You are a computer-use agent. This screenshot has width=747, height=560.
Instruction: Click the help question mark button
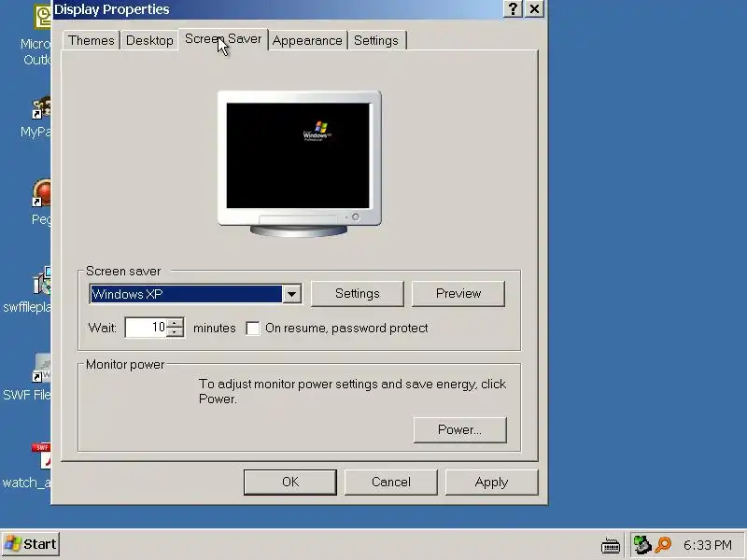513,9
